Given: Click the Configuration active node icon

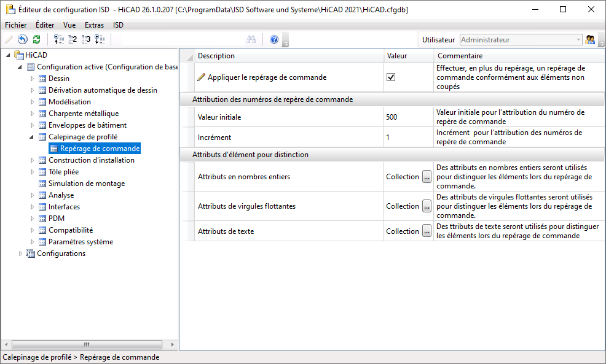Looking at the screenshot, I should pos(31,67).
